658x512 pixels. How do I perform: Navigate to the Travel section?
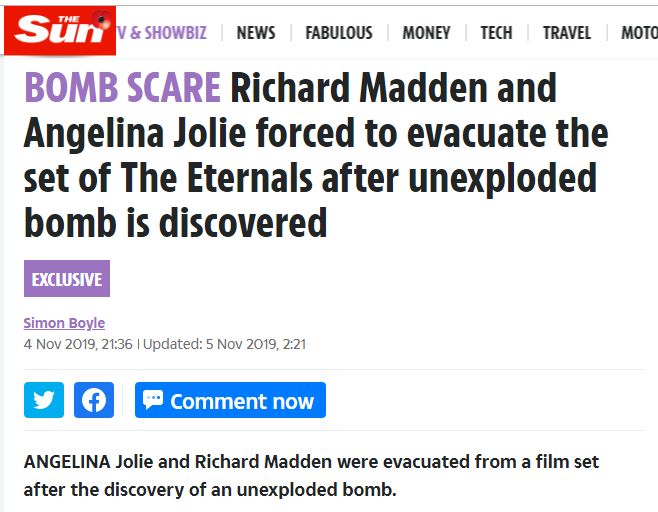coord(567,33)
